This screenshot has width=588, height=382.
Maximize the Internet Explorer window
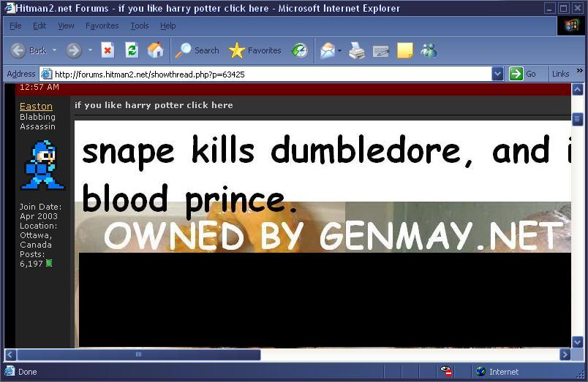tap(563, 8)
